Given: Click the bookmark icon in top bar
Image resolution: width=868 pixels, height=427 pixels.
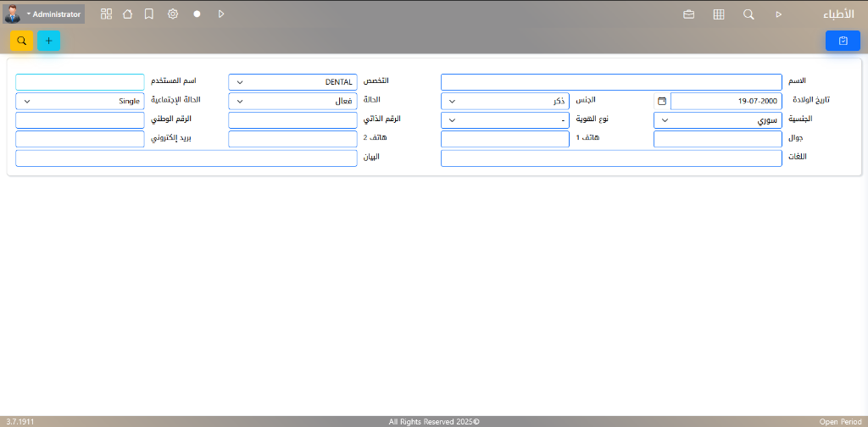Looking at the screenshot, I should (149, 14).
